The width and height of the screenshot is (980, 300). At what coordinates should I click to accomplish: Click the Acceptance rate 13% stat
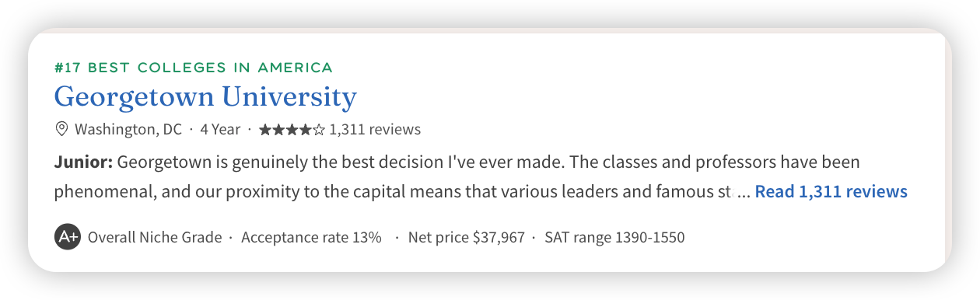(311, 237)
